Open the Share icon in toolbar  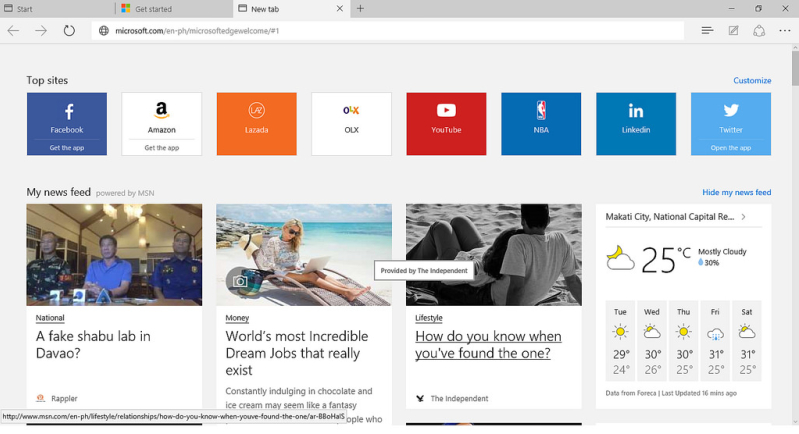759,31
